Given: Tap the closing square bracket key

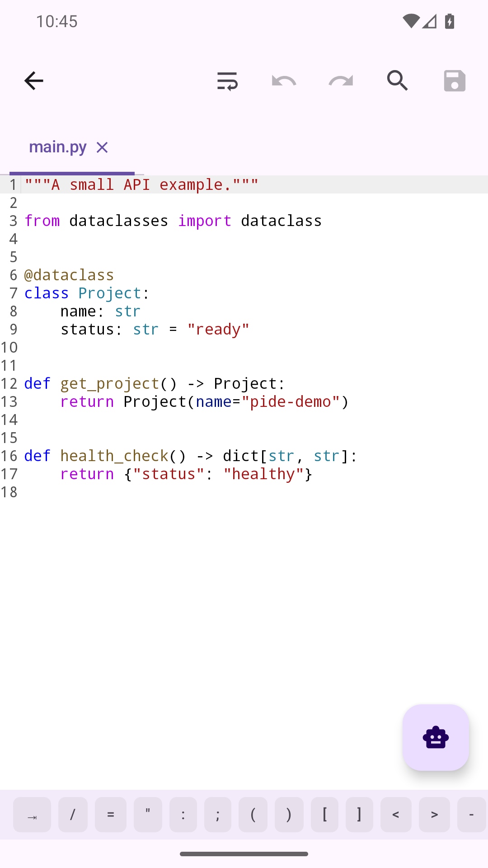Looking at the screenshot, I should coord(359,815).
